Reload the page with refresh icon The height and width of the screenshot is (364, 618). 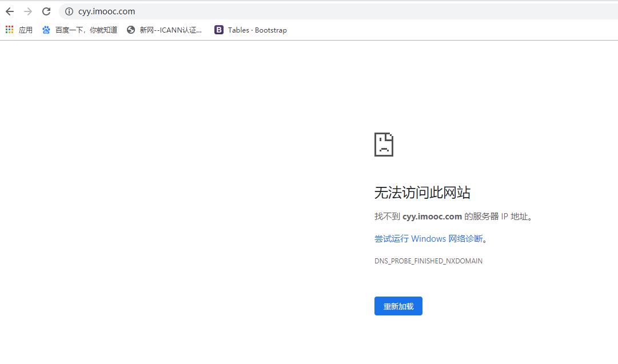tap(46, 11)
